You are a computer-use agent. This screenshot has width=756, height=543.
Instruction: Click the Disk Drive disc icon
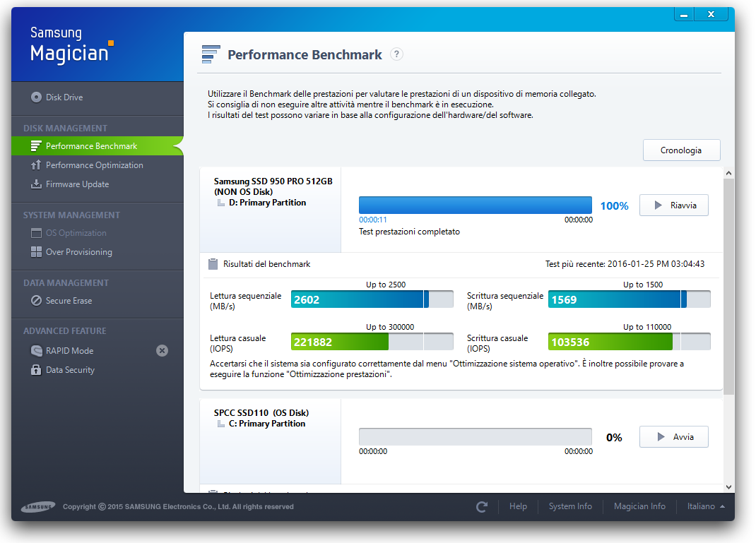(x=36, y=97)
